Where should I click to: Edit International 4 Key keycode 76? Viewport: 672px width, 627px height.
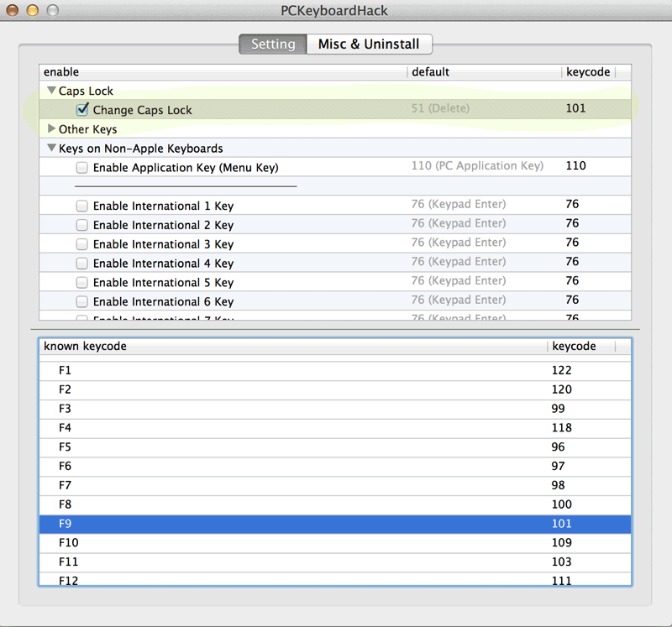click(572, 262)
